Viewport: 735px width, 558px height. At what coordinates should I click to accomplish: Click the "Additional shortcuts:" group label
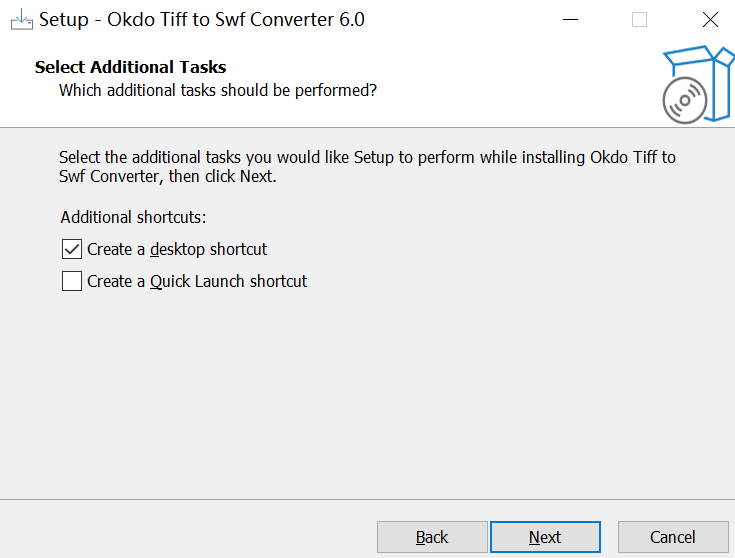coord(133,217)
